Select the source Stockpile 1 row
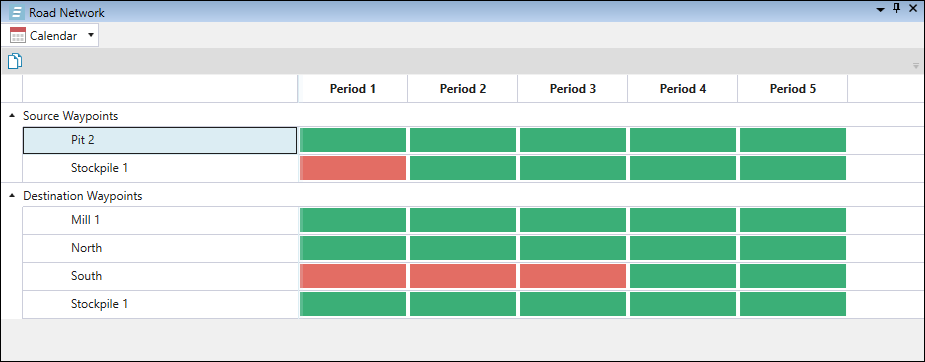Viewport: 925px width, 362px height. pos(160,168)
